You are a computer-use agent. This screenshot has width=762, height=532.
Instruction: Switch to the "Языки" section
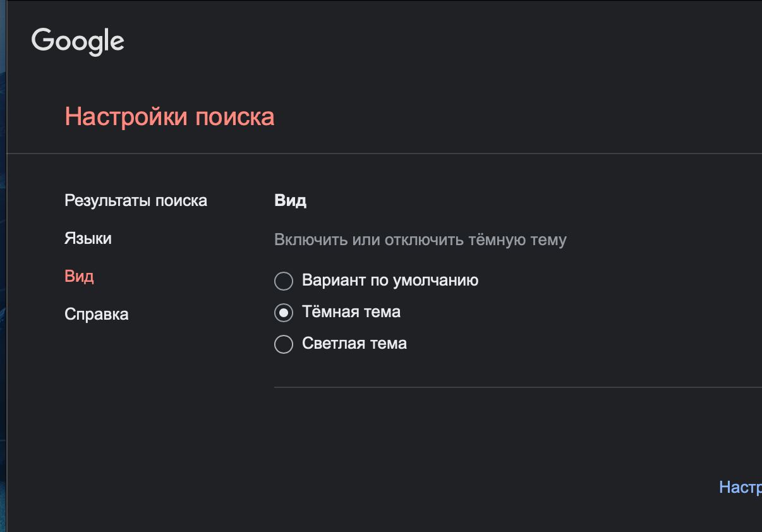coord(88,239)
